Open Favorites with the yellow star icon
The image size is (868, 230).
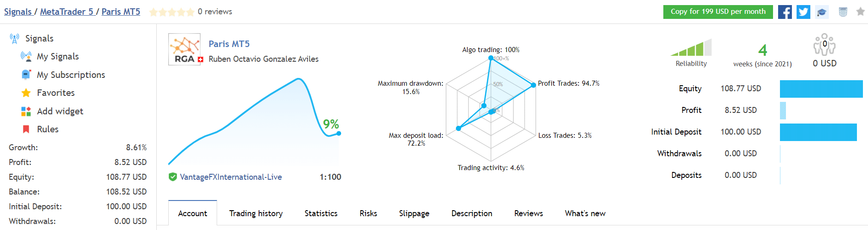point(26,93)
